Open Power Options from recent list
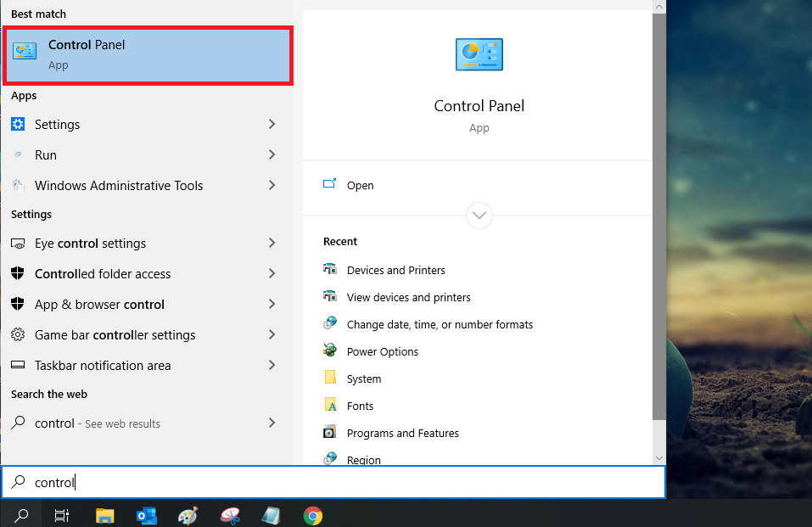 click(382, 352)
